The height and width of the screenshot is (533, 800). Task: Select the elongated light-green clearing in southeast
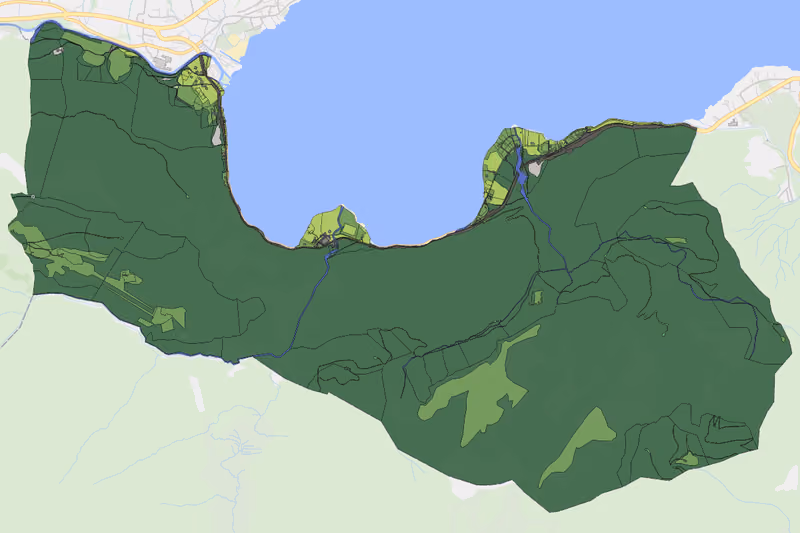578,446
